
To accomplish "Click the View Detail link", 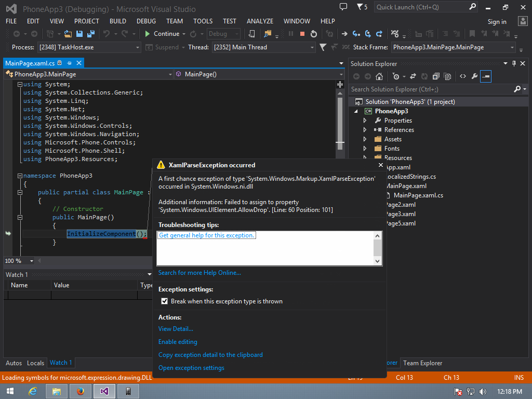I will (x=176, y=329).
